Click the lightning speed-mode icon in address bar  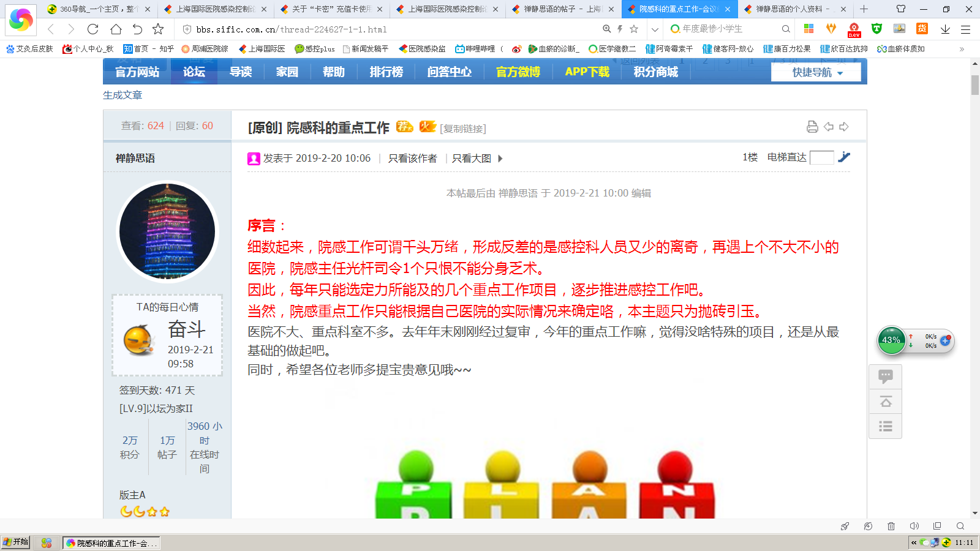(620, 29)
